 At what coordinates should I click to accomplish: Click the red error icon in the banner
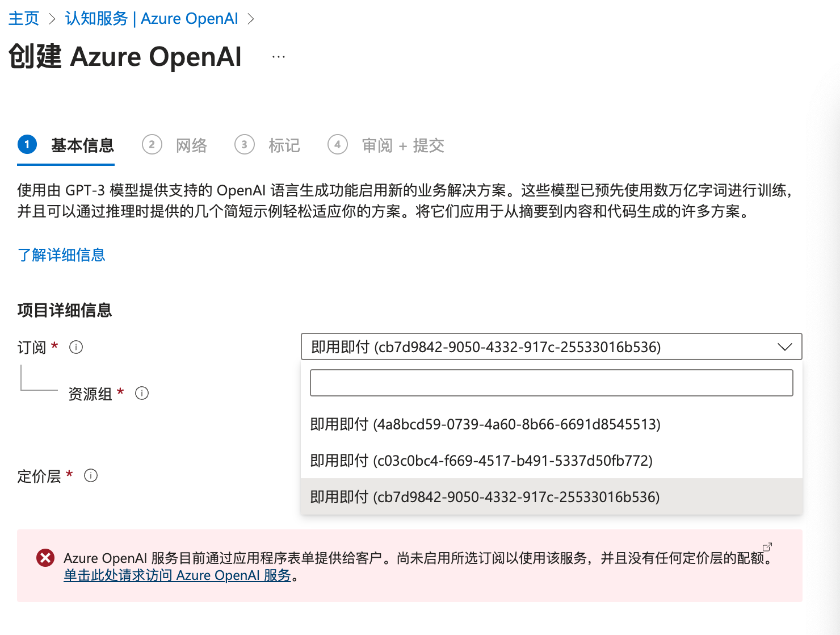coord(45,558)
